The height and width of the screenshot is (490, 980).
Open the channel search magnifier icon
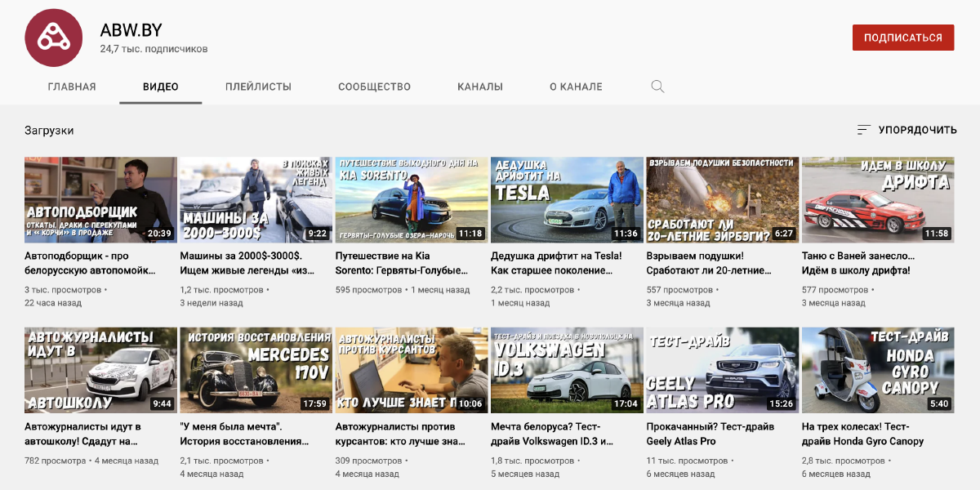(x=657, y=87)
